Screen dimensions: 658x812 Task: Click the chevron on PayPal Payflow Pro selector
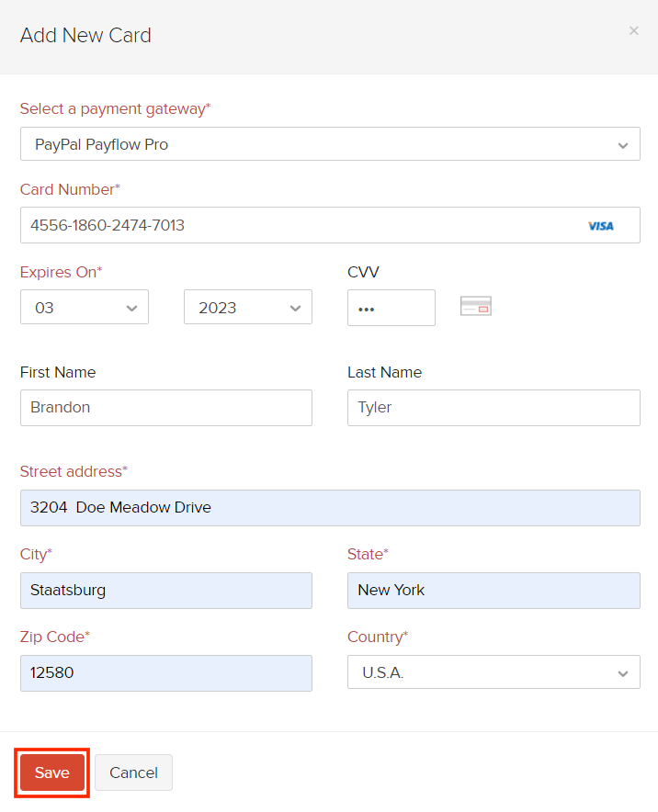tap(622, 144)
